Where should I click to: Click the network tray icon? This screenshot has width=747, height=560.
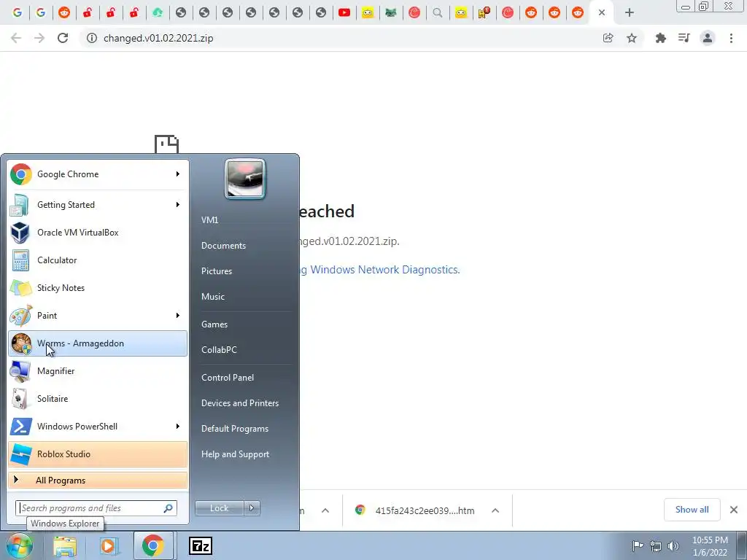tap(656, 545)
